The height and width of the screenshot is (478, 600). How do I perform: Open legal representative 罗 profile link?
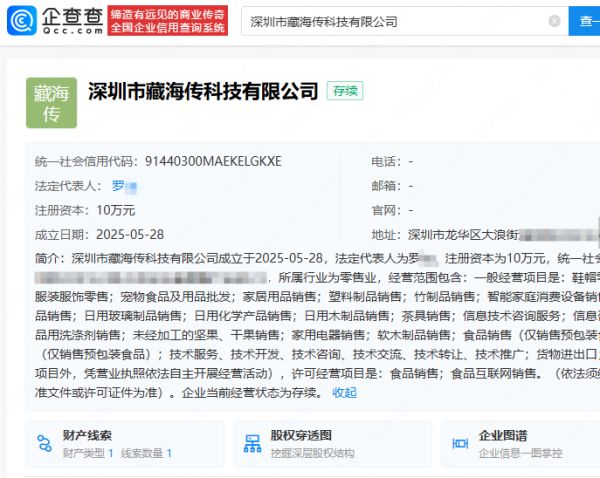click(118, 185)
